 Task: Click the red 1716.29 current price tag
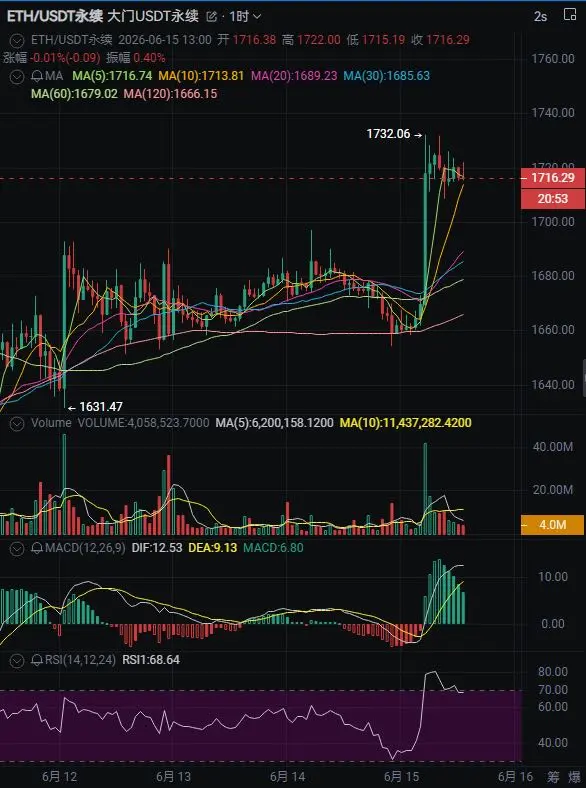(x=553, y=178)
